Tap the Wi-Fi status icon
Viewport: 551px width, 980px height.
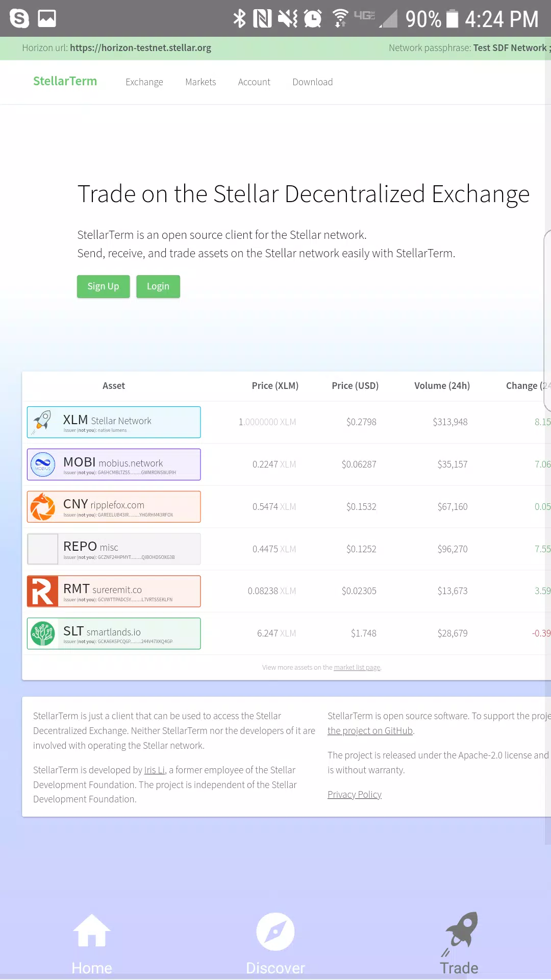point(340,18)
